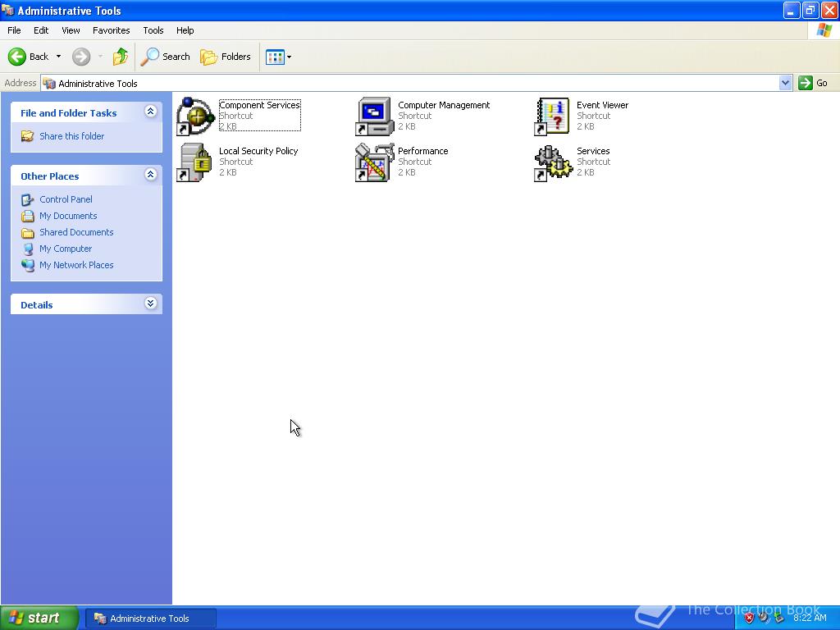Click the Control Panel sidebar icon
Screen dimensions: 840x630
27,200
